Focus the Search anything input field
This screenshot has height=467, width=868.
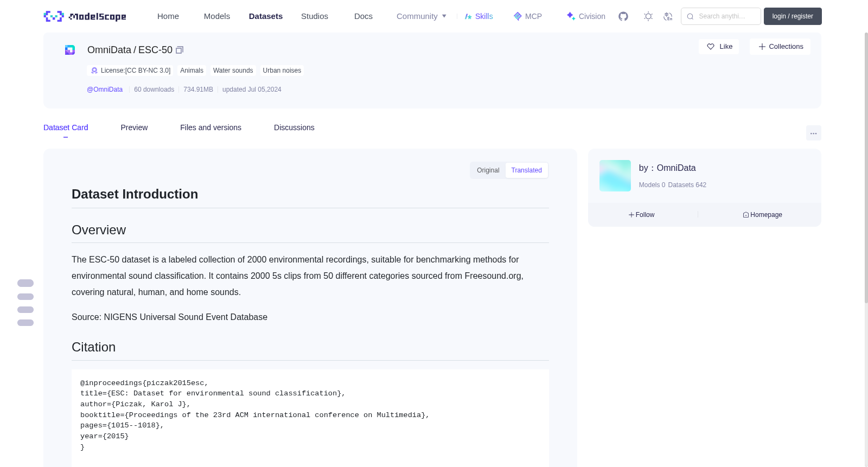pos(721,16)
